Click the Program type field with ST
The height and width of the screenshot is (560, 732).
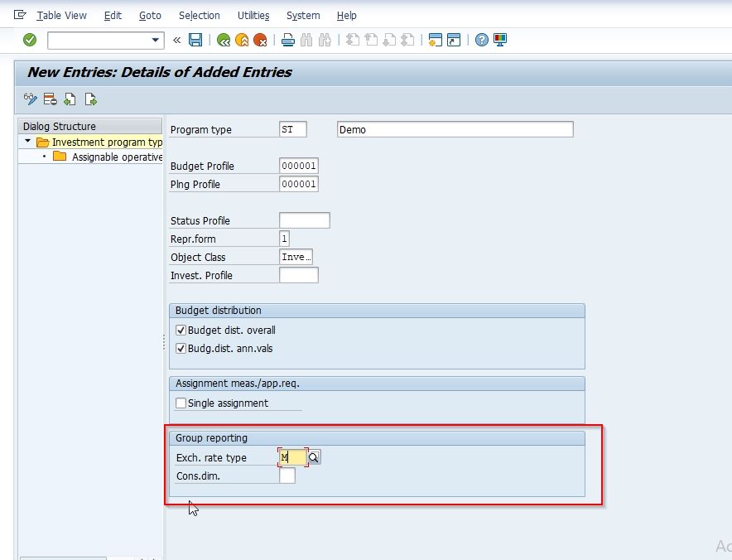pyautogui.click(x=293, y=129)
